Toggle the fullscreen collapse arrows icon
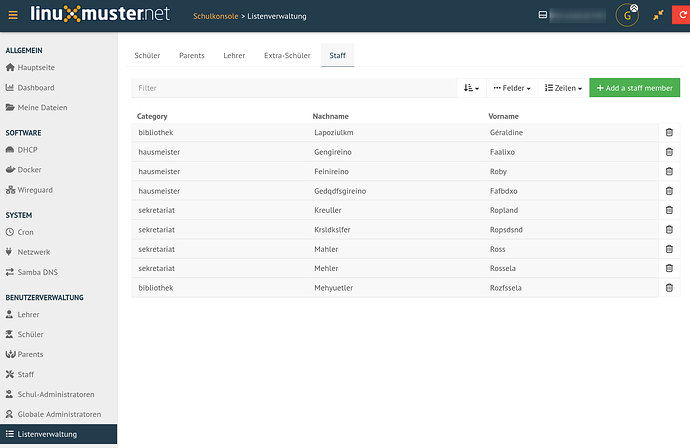The image size is (690, 448). click(658, 15)
